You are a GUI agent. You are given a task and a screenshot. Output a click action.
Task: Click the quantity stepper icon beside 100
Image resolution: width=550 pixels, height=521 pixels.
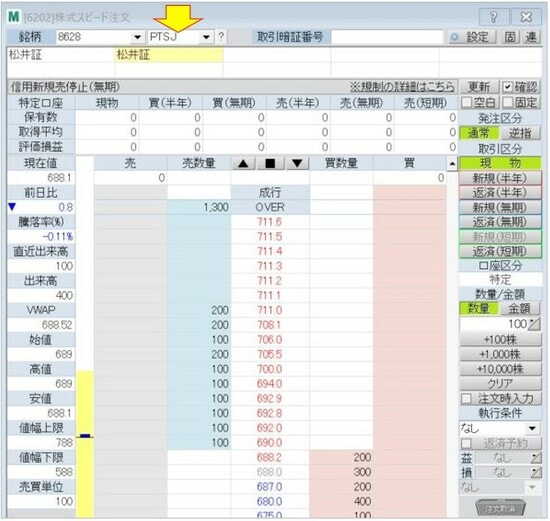pos(534,324)
